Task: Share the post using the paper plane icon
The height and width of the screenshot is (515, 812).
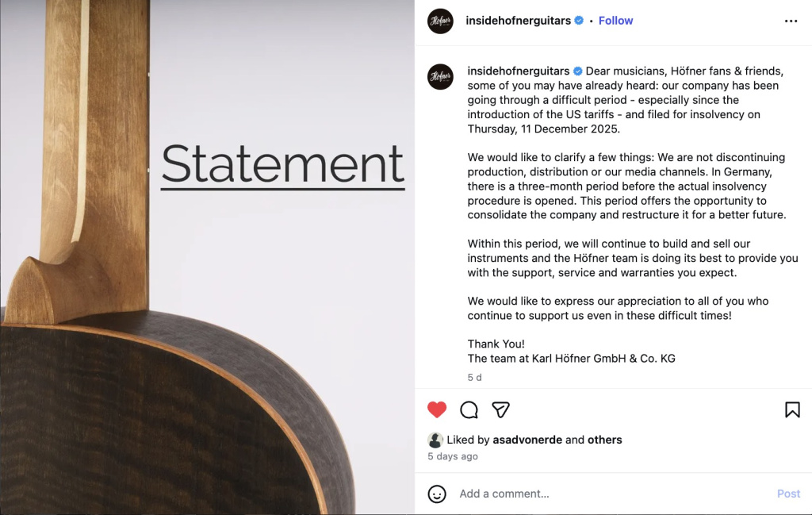Action: click(501, 409)
